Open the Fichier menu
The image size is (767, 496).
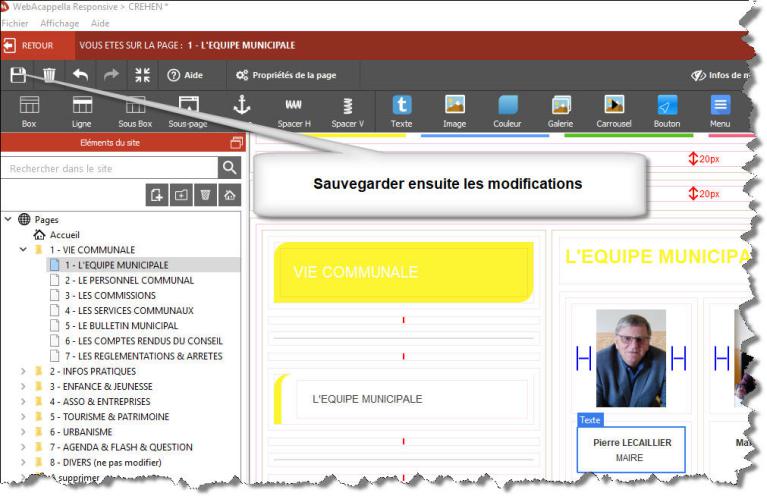point(15,23)
